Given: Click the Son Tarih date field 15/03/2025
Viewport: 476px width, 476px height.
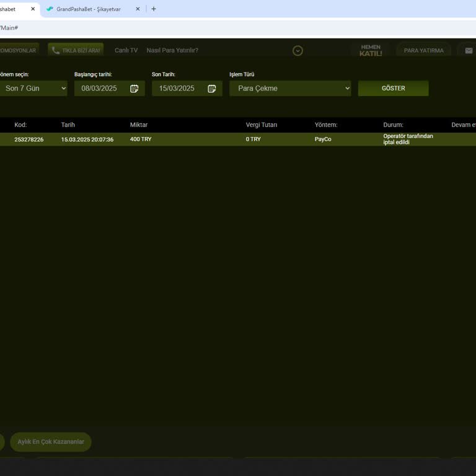Looking at the screenshot, I should click(177, 89).
